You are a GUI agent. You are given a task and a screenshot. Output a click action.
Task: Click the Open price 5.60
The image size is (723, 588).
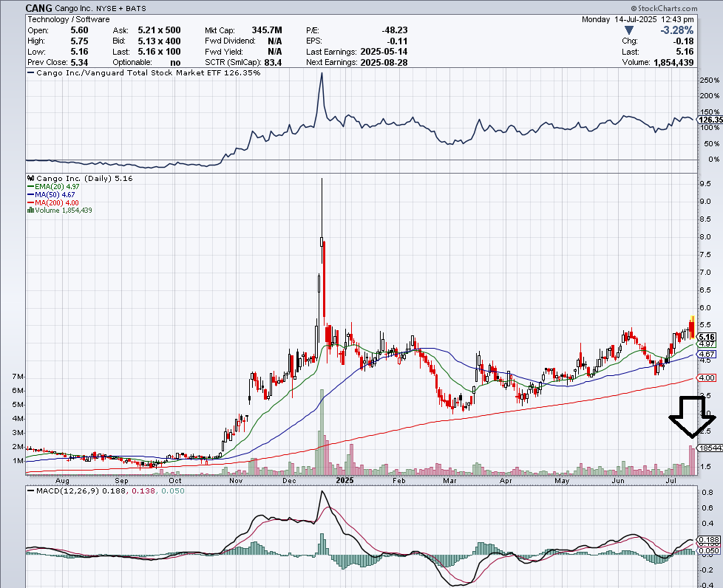79,30
